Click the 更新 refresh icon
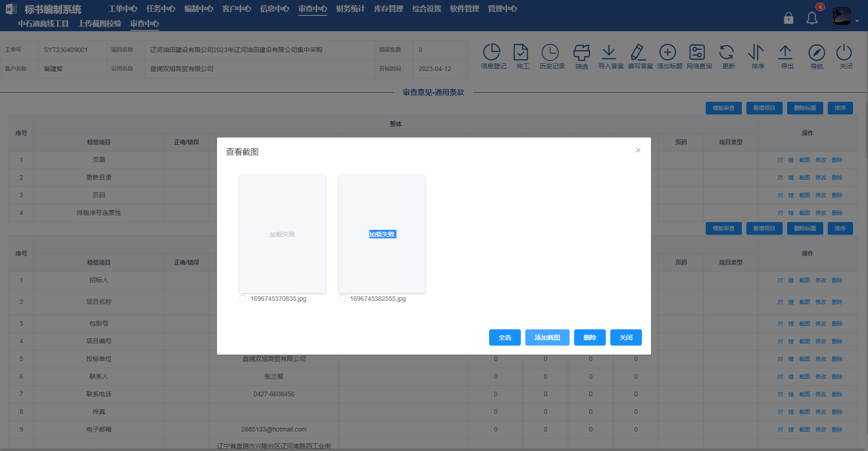The image size is (868, 451). click(x=726, y=52)
